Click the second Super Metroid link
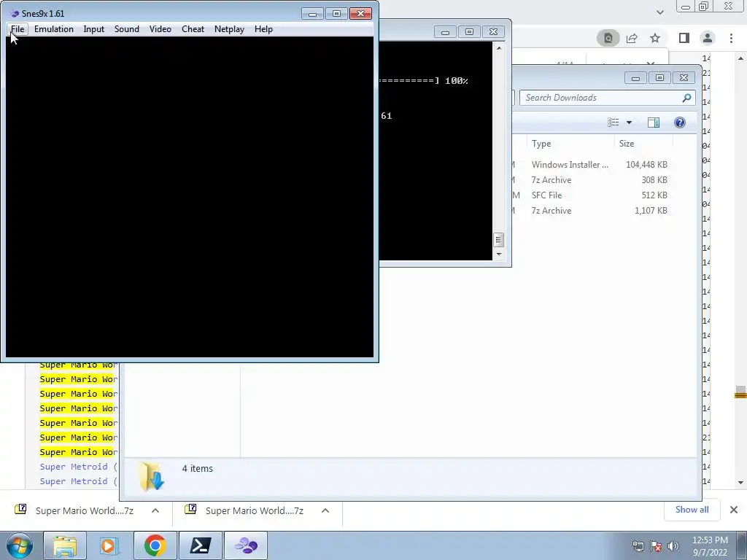The width and height of the screenshot is (747, 560). point(78,481)
